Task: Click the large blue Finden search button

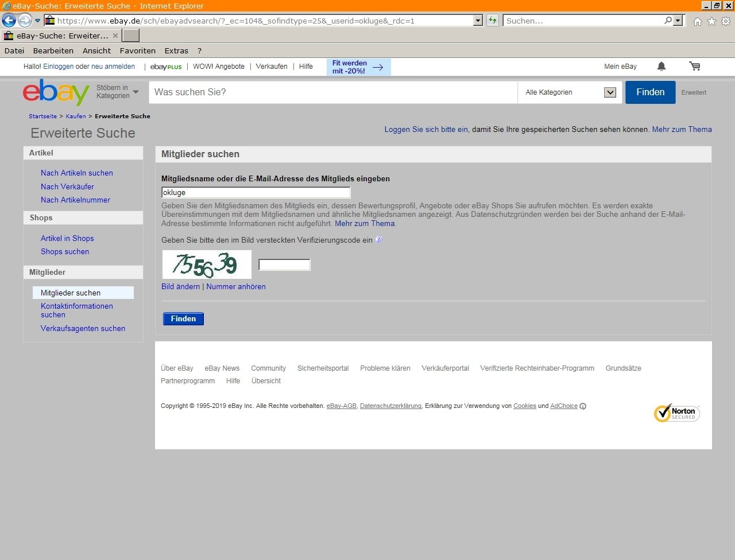Action: [x=651, y=92]
